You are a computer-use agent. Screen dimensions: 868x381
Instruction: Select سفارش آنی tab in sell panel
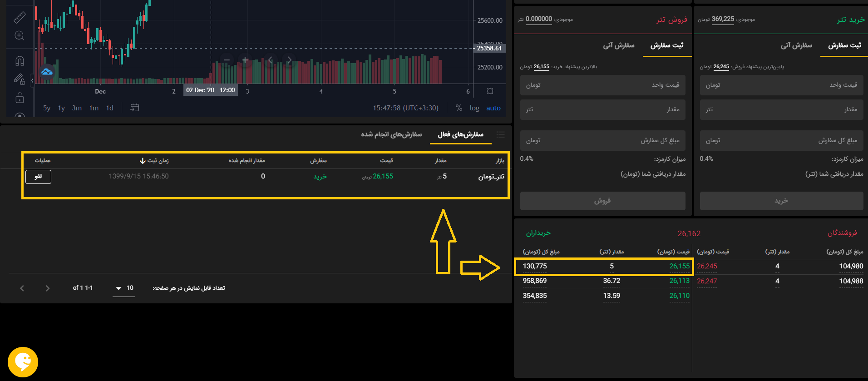pyautogui.click(x=618, y=45)
